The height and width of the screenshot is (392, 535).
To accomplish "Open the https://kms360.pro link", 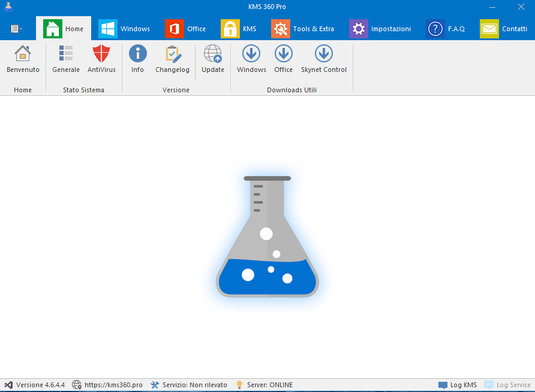I will (x=107, y=385).
